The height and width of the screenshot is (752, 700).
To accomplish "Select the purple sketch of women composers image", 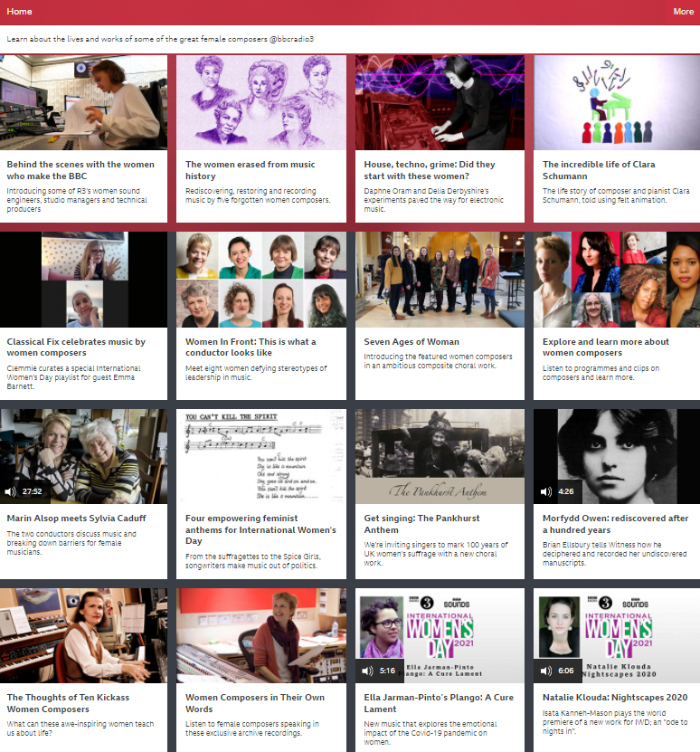I will (x=261, y=102).
